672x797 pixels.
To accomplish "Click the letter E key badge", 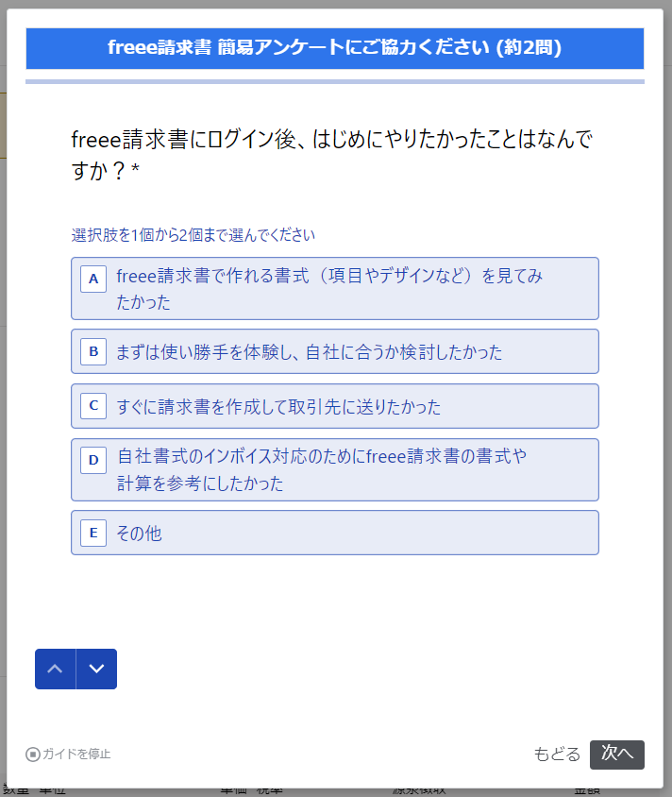I will coord(93,534).
